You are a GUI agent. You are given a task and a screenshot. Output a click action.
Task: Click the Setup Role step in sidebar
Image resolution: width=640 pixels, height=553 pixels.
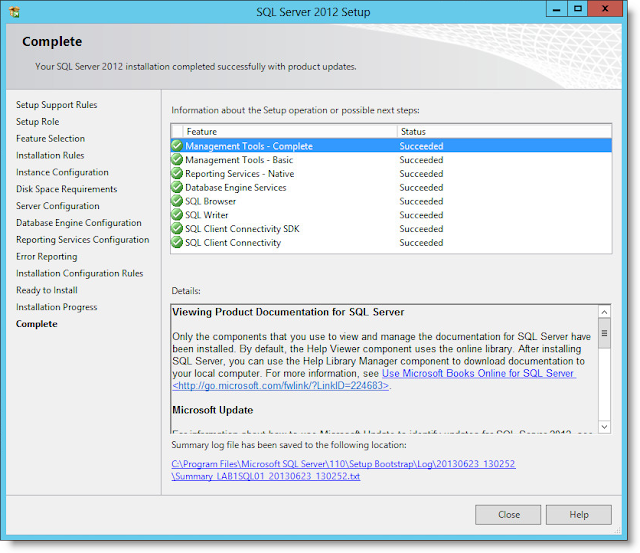pyautogui.click(x=38, y=122)
